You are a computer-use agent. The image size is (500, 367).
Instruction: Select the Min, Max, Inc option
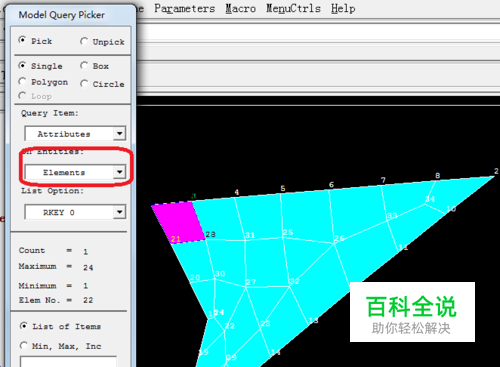point(24,346)
